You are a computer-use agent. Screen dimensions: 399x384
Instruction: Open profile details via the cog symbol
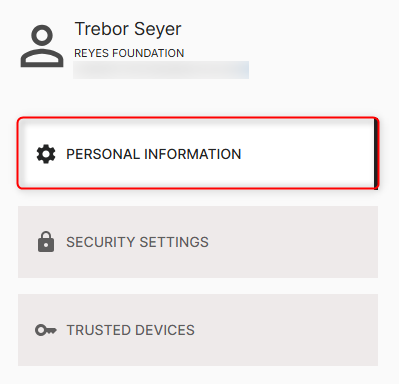(46, 154)
